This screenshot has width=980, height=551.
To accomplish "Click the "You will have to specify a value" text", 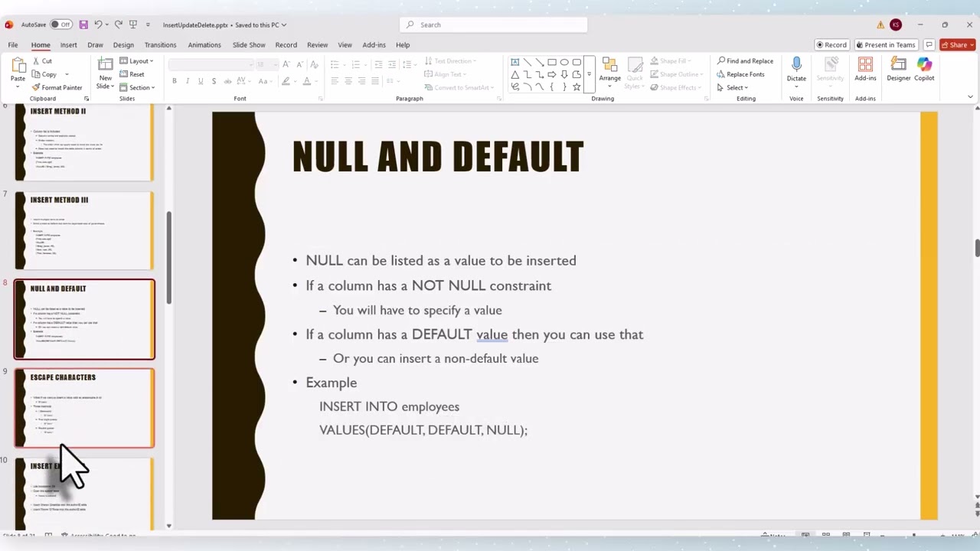I will (x=417, y=310).
